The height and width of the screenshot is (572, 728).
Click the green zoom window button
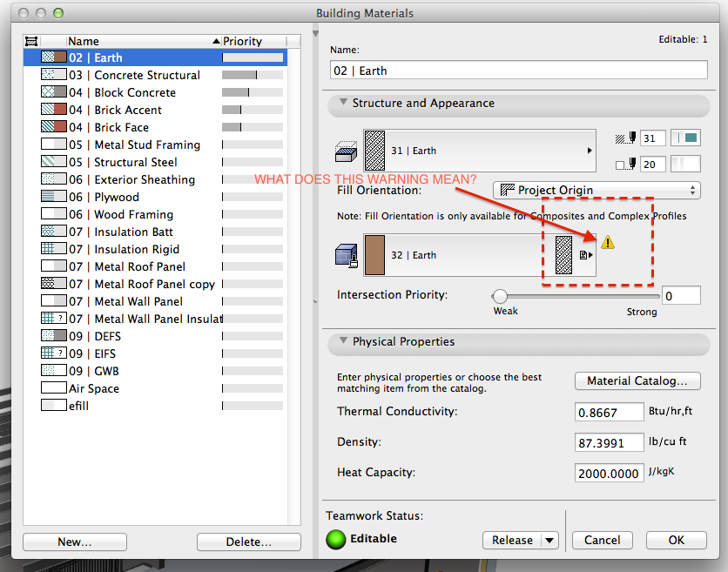coord(58,13)
